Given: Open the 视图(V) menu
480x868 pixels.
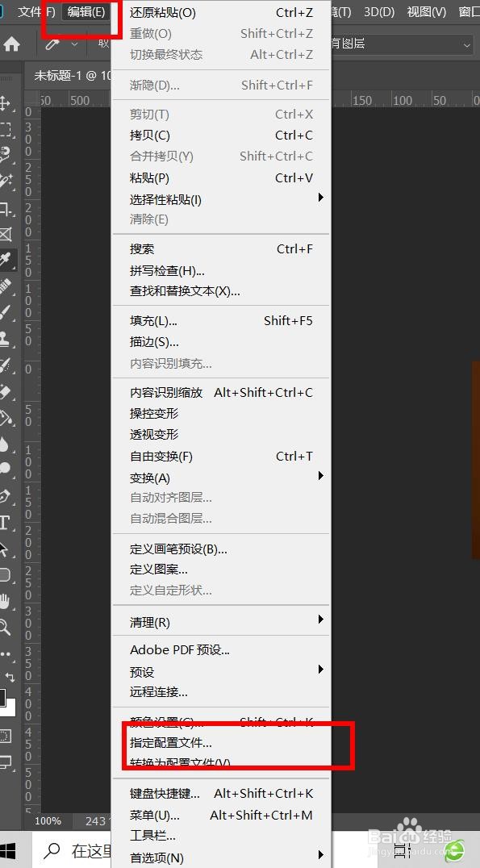Looking at the screenshot, I should (x=426, y=11).
